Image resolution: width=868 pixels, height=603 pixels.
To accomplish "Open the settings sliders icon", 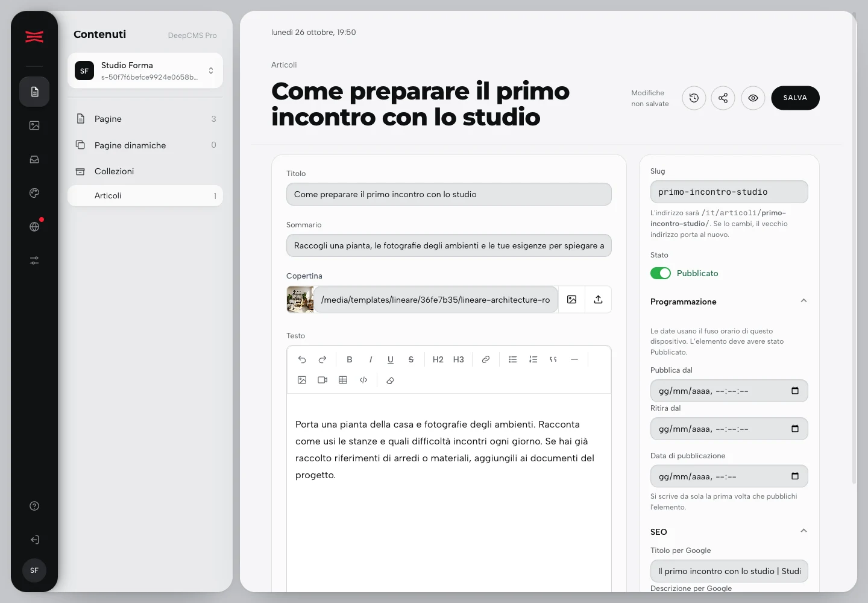I will 34,260.
